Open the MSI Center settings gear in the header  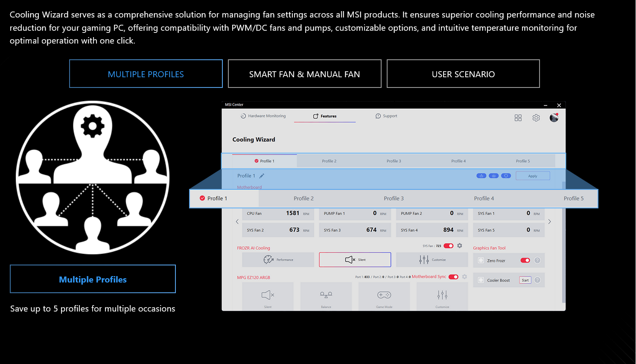[x=536, y=118]
